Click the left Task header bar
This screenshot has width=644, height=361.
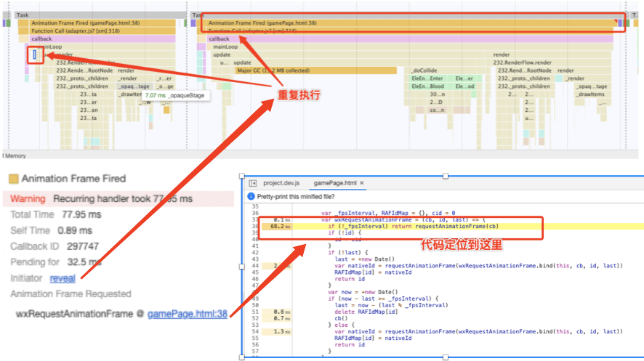(x=100, y=15)
